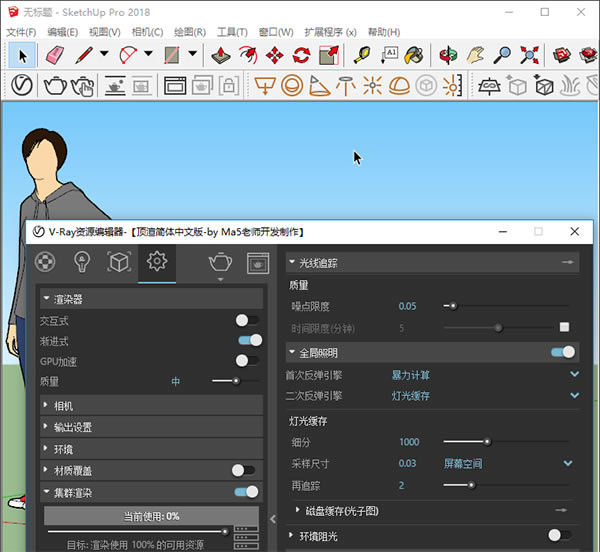
Task: Open the 编辑(E) menu
Action: click(63, 32)
